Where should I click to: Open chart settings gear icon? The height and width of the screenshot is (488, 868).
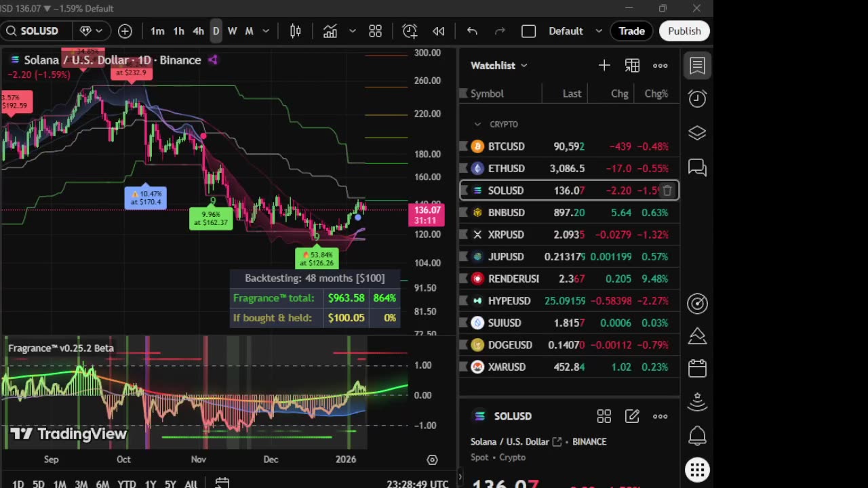pyautogui.click(x=432, y=460)
